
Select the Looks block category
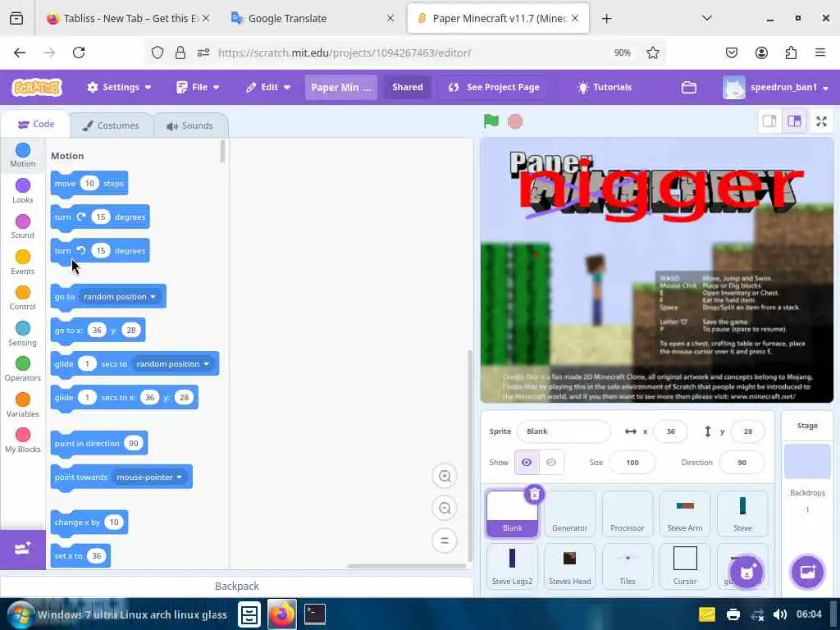pos(22,191)
